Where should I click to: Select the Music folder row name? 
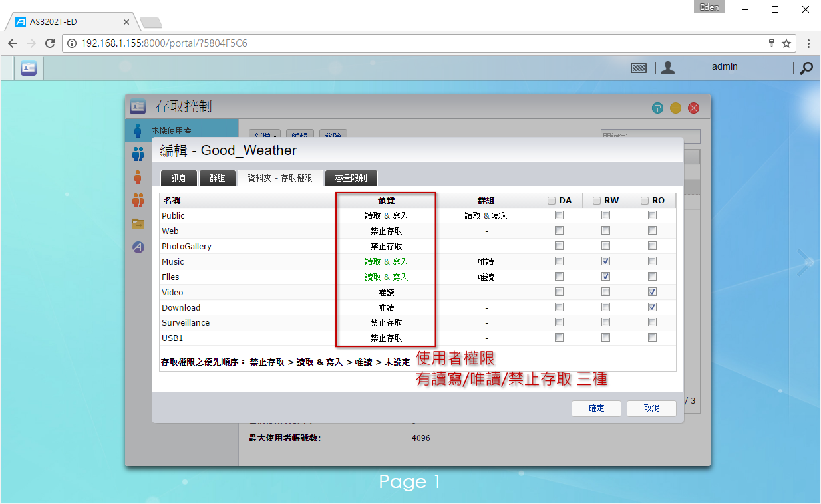click(173, 261)
